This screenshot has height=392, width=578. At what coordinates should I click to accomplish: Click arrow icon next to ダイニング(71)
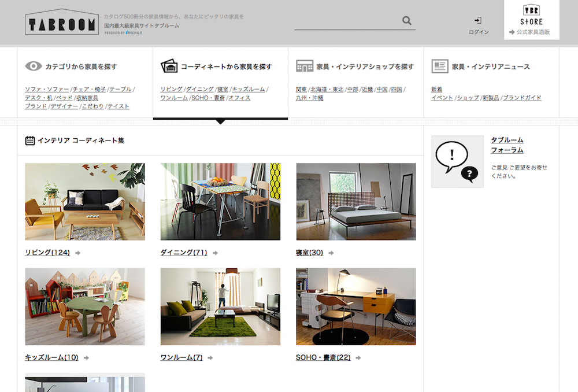click(215, 253)
